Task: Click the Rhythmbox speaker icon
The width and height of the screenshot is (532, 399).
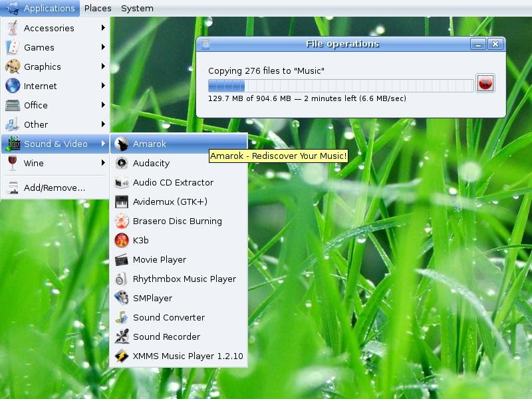Action: [121, 279]
